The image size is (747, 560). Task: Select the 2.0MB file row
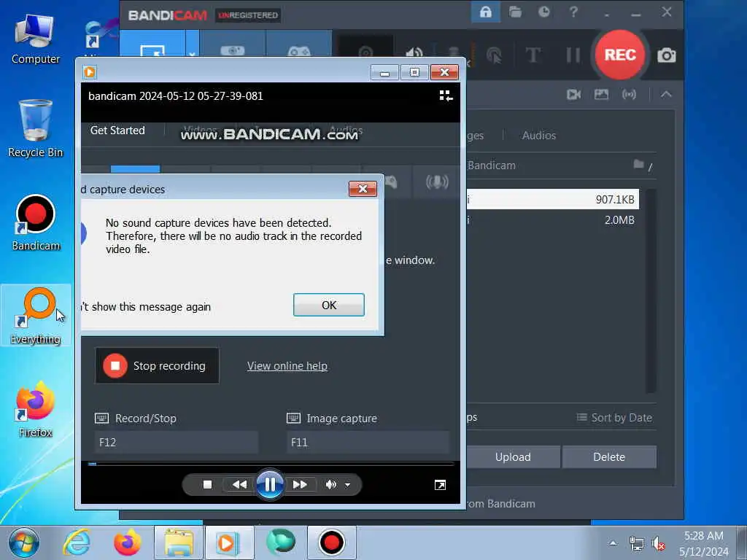(x=553, y=220)
